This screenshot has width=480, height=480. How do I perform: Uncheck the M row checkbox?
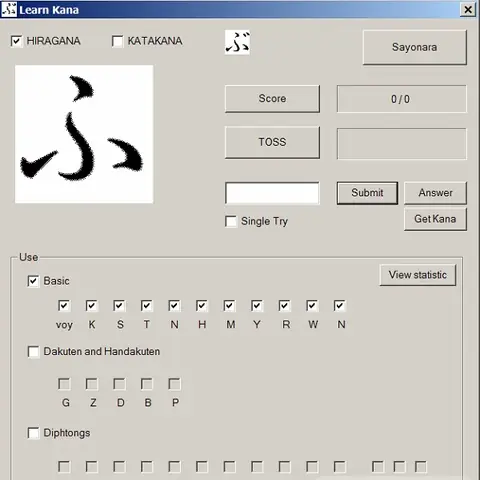click(x=229, y=306)
